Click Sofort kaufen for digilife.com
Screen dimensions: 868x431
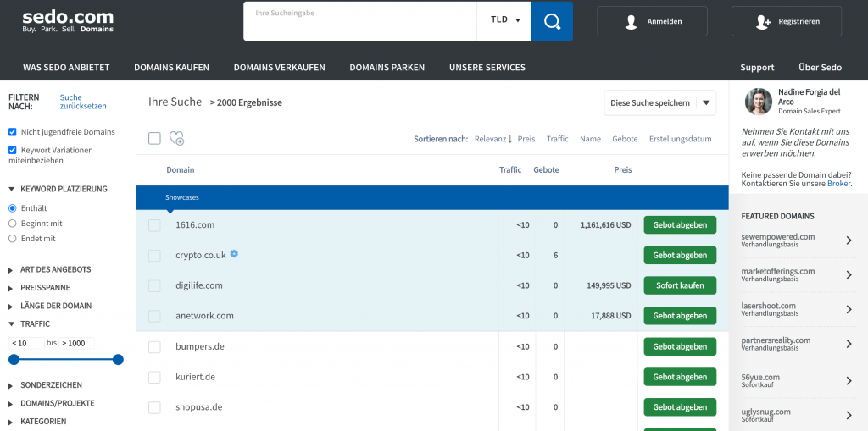click(679, 285)
